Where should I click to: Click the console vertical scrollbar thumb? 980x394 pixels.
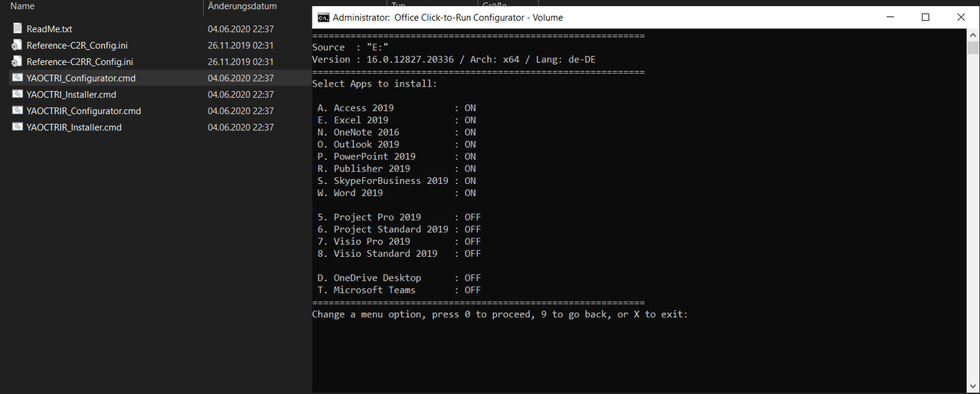pos(973,48)
